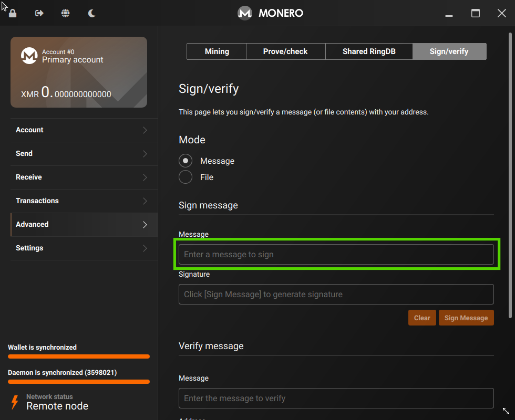515x420 pixels.
Task: Open the Shared RingDB tab
Action: point(369,51)
